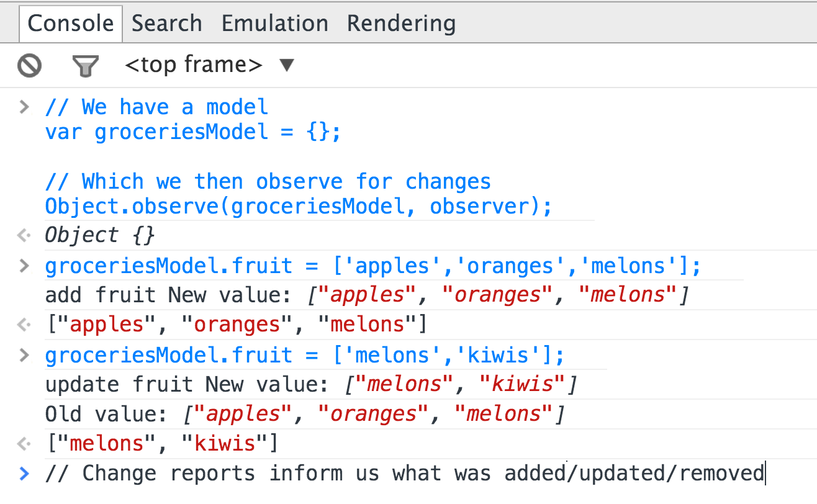This screenshot has width=817, height=504.
Task: Click '// Which we then observe for changes' comment
Action: (268, 182)
